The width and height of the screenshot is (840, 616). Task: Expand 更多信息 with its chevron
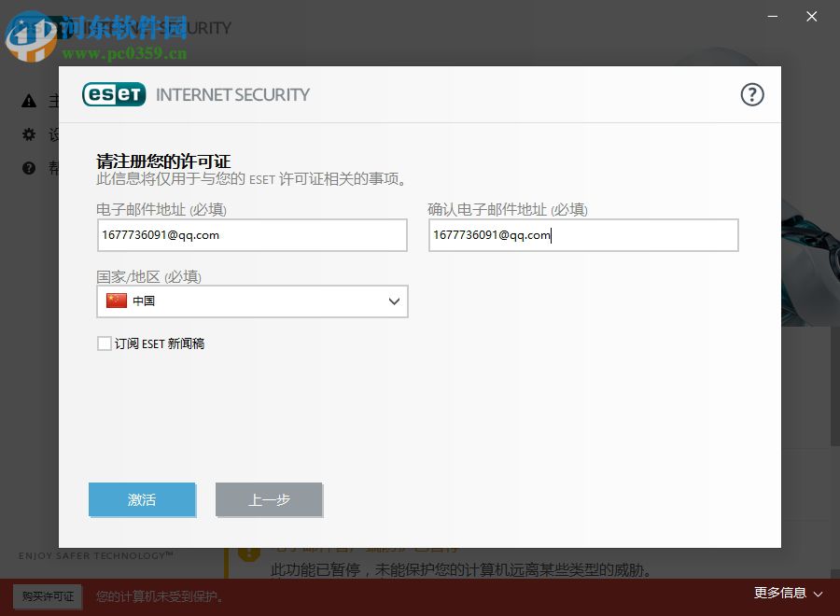click(x=819, y=593)
